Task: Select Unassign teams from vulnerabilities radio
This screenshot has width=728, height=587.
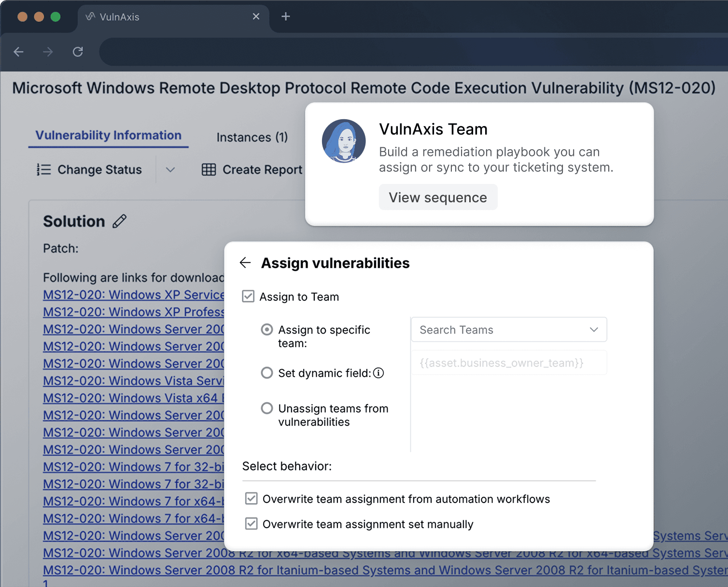Action: point(267,408)
